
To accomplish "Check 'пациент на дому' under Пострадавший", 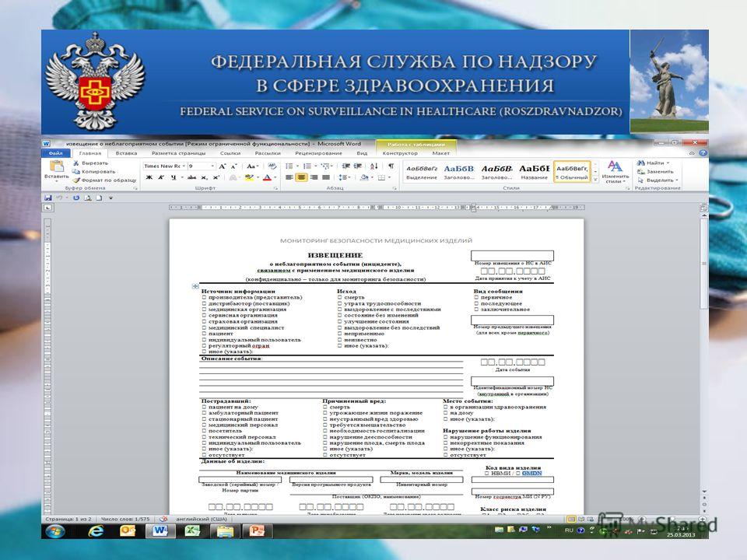I will coord(204,407).
